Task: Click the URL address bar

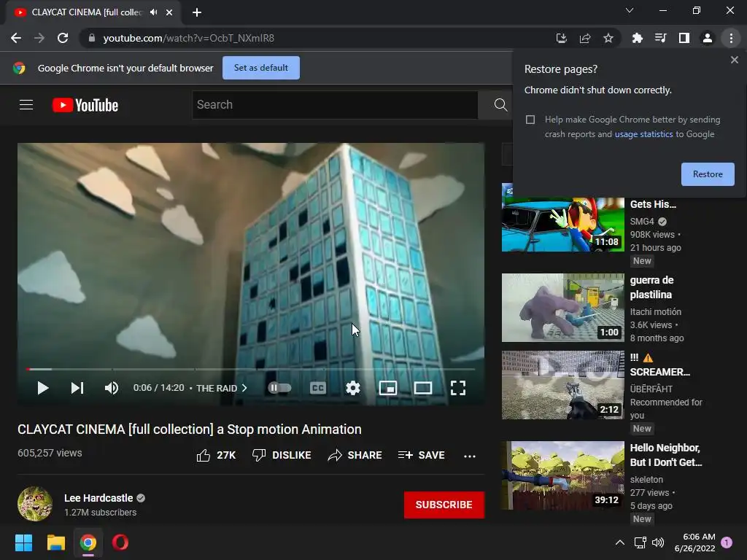Action: tap(314, 38)
